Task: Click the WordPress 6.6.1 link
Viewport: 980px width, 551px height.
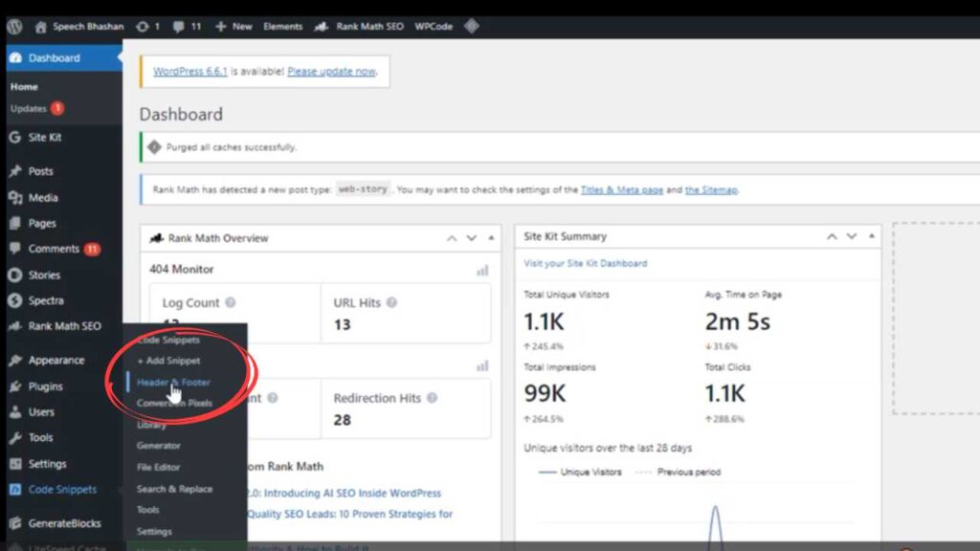Action: tap(190, 71)
